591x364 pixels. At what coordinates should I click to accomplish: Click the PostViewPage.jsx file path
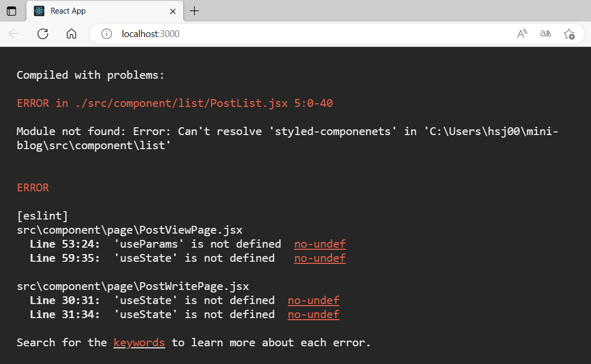click(x=129, y=230)
